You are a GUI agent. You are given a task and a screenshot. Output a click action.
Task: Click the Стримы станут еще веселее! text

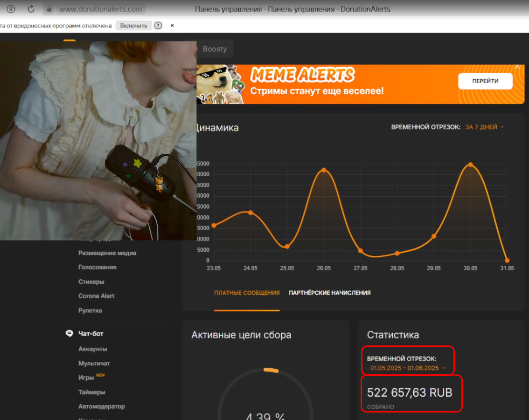317,91
